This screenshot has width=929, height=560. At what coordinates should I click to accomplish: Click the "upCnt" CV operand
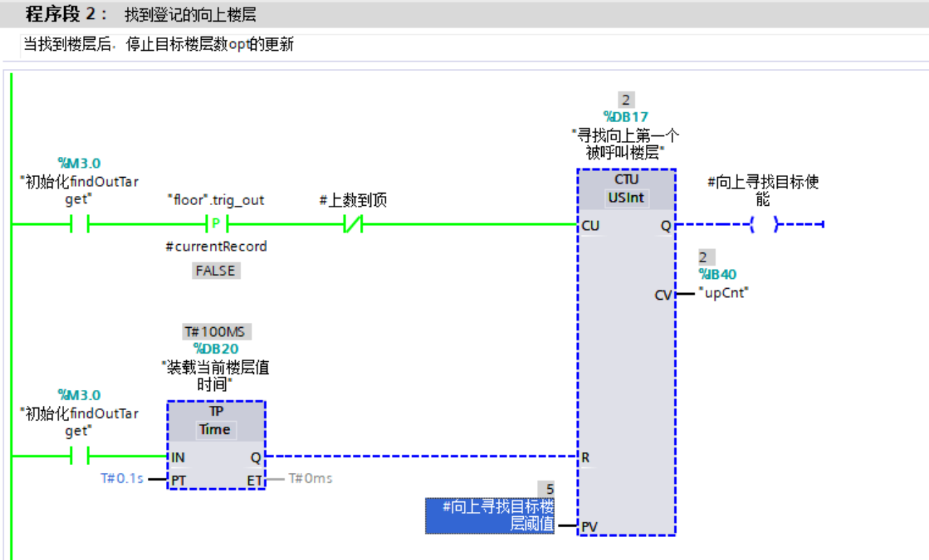723,293
